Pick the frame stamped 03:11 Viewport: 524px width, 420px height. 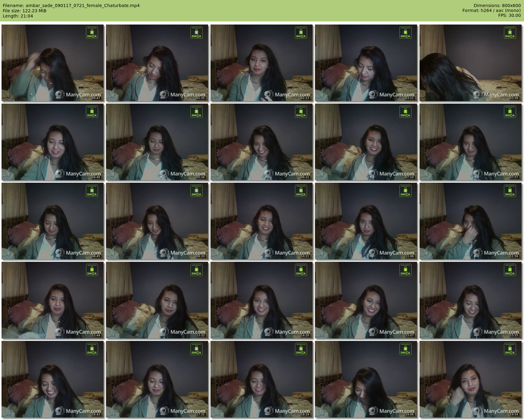(x=366, y=63)
